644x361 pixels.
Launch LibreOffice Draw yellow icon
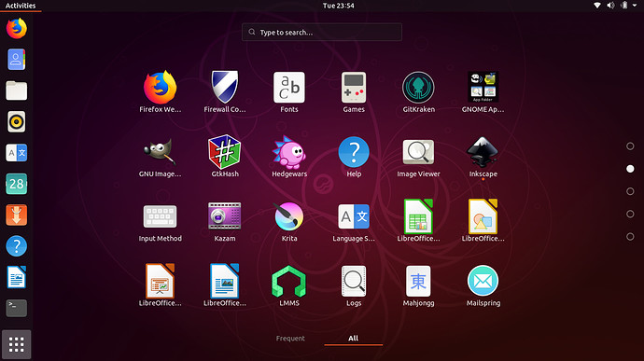(x=483, y=216)
